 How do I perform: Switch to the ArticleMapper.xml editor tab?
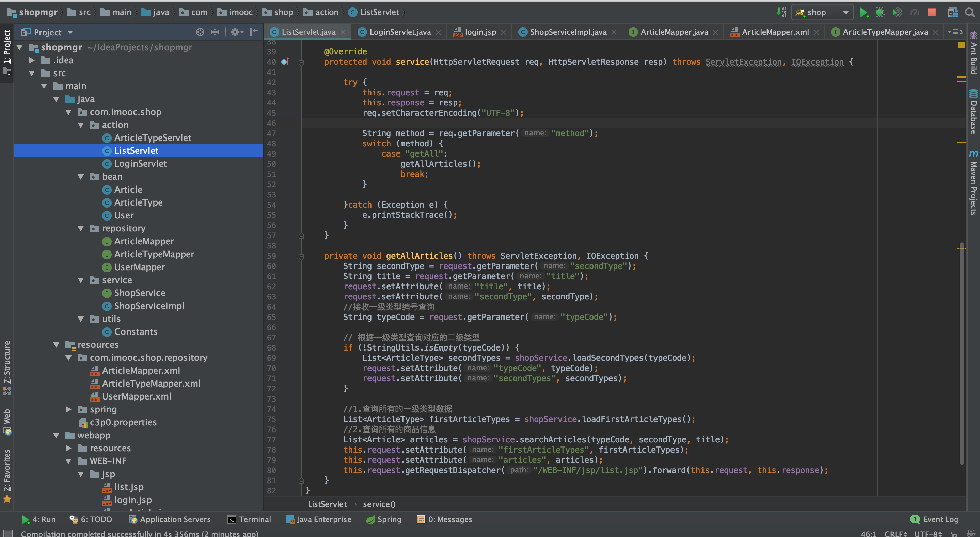(x=775, y=32)
